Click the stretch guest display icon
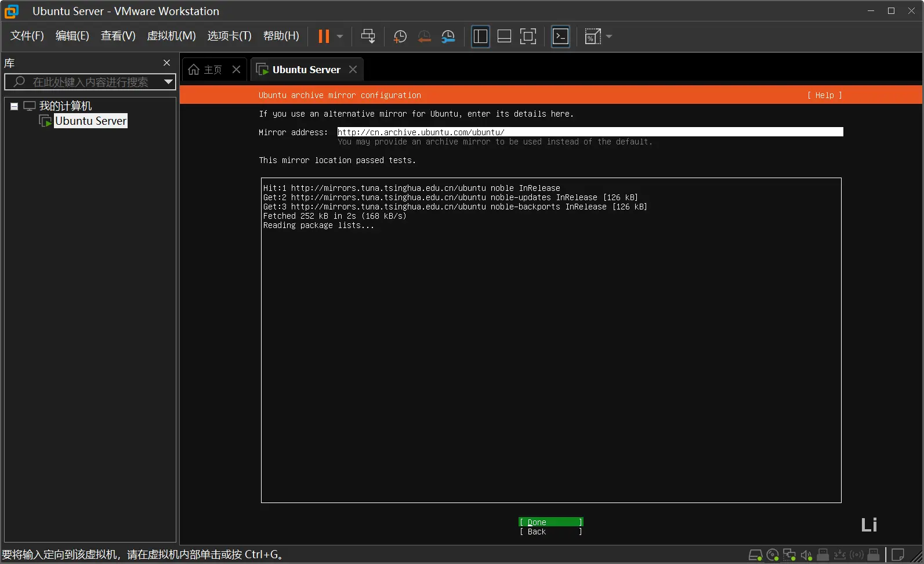Image resolution: width=924 pixels, height=564 pixels. [592, 37]
